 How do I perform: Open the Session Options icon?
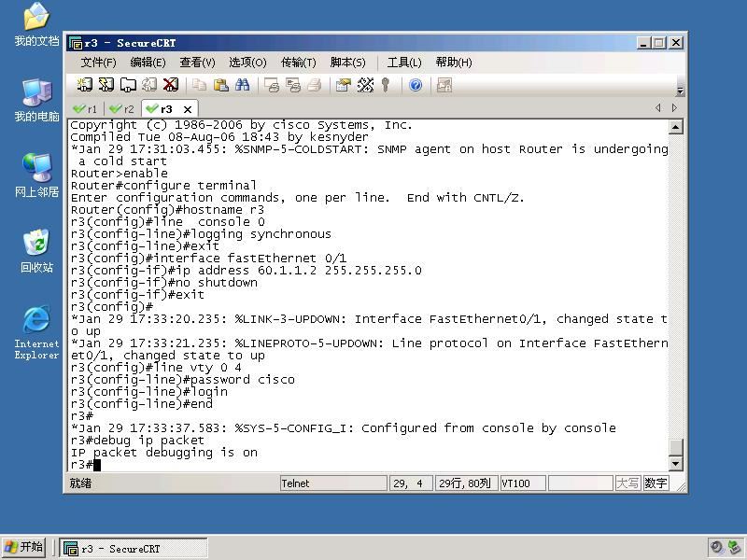tap(343, 85)
